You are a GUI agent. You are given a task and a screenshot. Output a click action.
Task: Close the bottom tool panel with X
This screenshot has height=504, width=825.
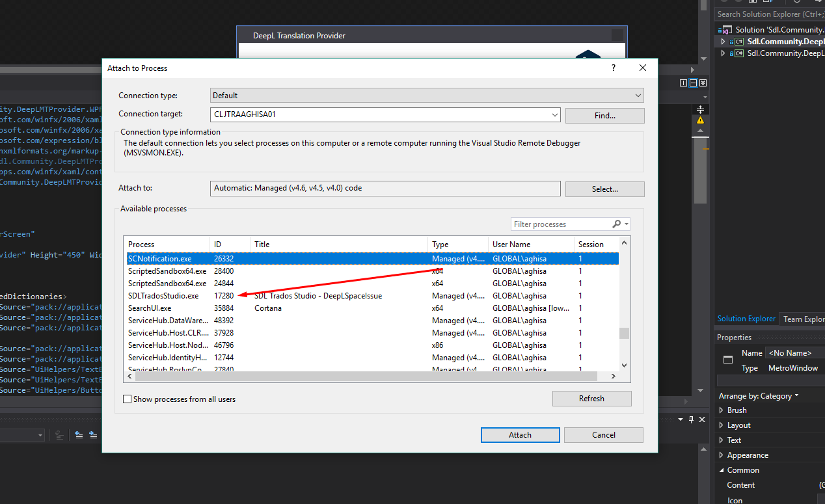click(702, 419)
